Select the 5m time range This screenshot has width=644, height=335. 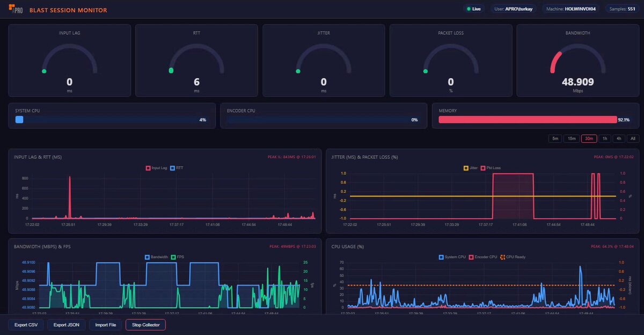tap(555, 139)
